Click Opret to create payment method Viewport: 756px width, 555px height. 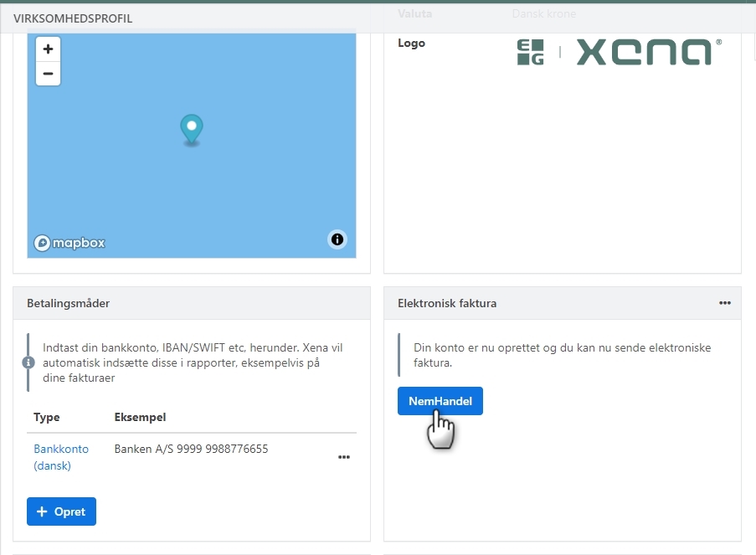pyautogui.click(x=61, y=511)
